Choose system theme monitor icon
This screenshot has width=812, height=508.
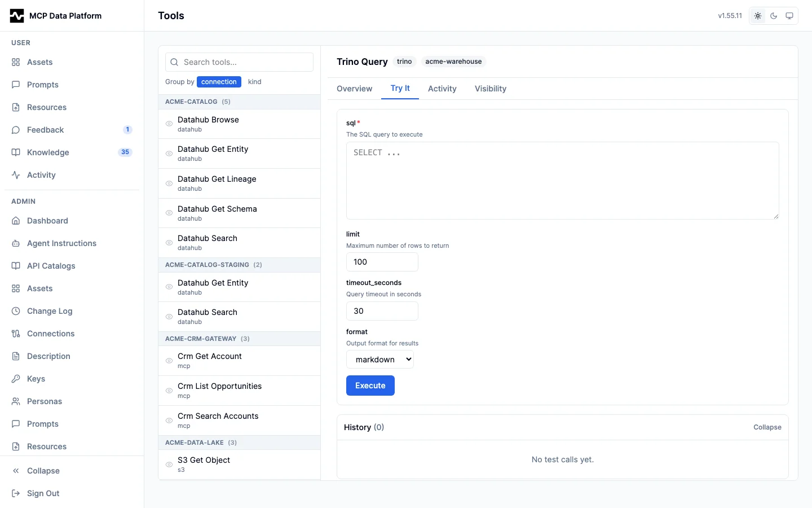pos(789,16)
